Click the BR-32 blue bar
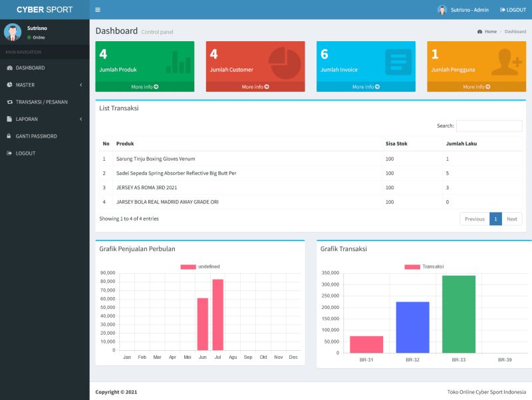The width and height of the screenshot is (532, 400). (412, 328)
